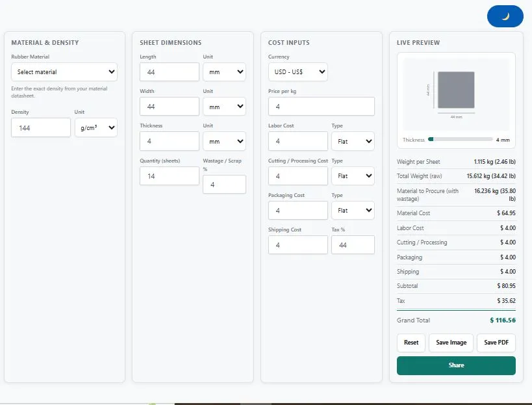Click the Material to Procure value 16.236 kg

[495, 195]
